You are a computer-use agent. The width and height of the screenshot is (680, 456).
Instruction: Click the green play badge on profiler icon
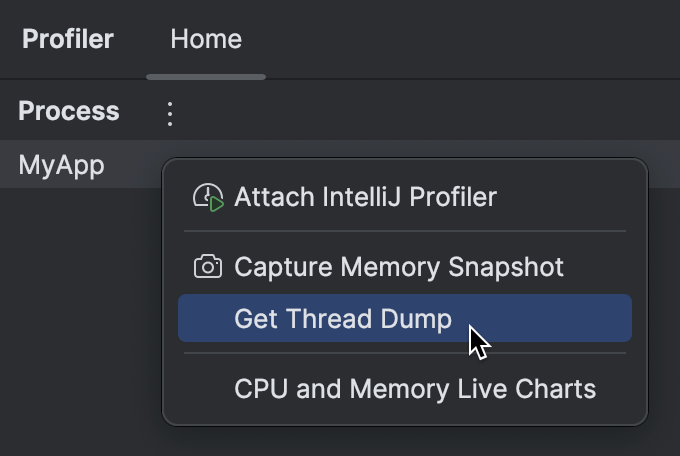(216, 203)
